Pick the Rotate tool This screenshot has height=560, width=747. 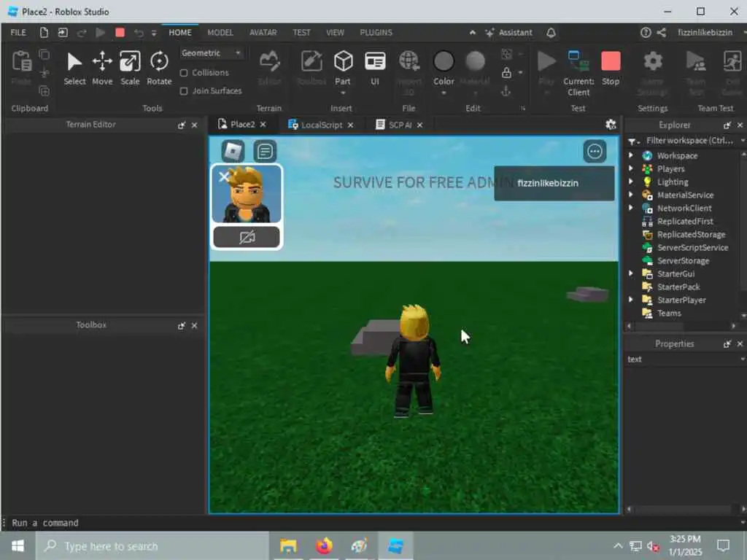(159, 69)
